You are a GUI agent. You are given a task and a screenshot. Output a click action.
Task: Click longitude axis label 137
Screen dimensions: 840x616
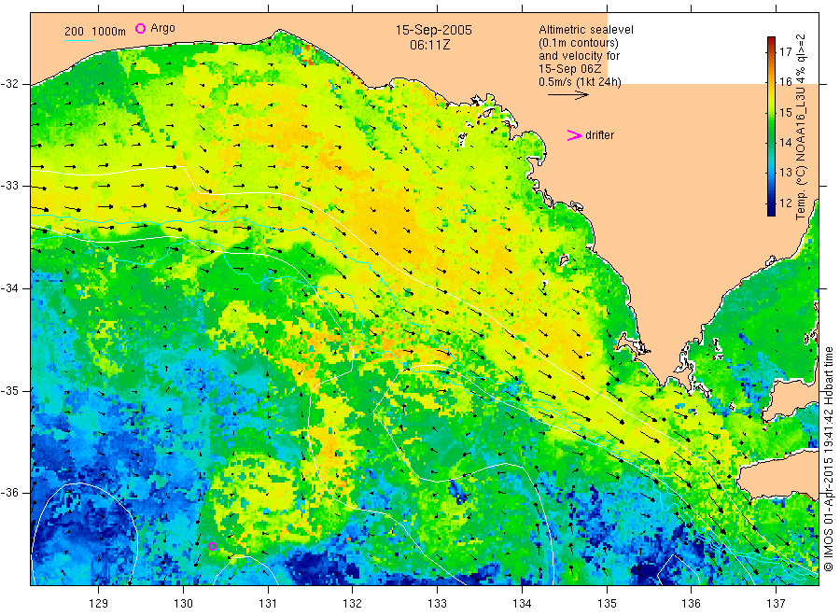click(x=776, y=604)
